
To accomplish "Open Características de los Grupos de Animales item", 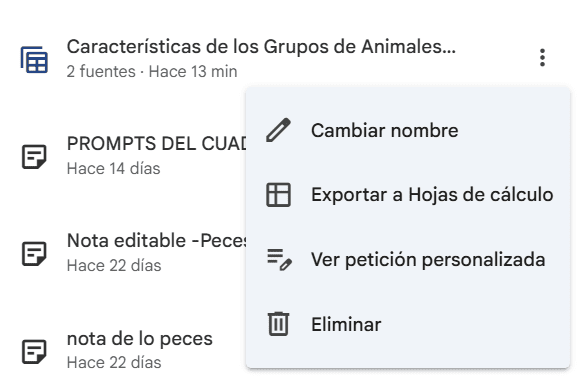I will [261, 47].
